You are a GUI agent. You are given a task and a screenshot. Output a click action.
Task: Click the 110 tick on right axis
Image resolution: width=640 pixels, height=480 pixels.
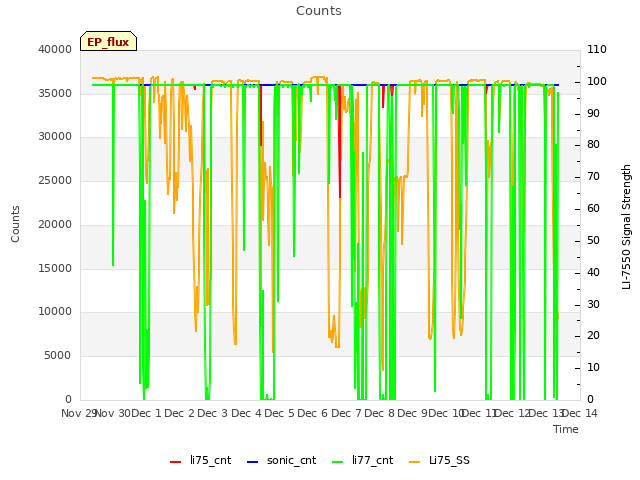[x=597, y=49]
